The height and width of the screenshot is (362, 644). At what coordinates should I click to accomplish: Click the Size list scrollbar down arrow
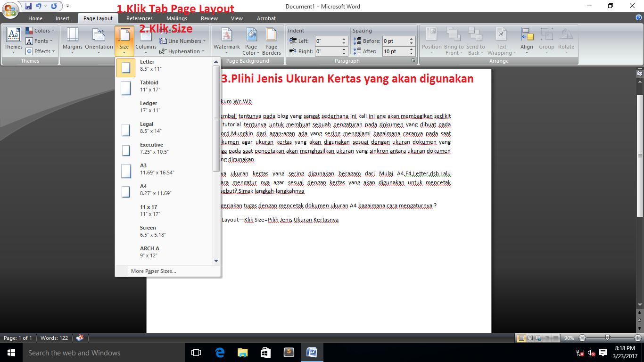(x=216, y=261)
